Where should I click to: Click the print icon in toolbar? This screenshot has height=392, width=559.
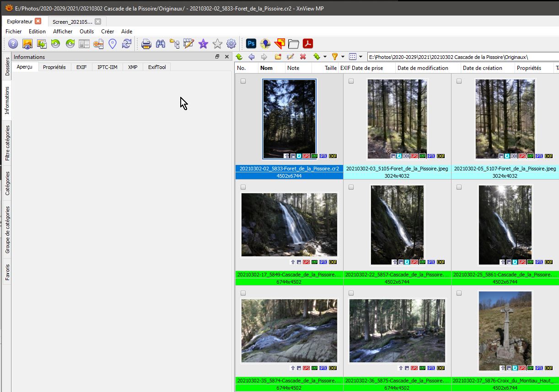pyautogui.click(x=146, y=44)
